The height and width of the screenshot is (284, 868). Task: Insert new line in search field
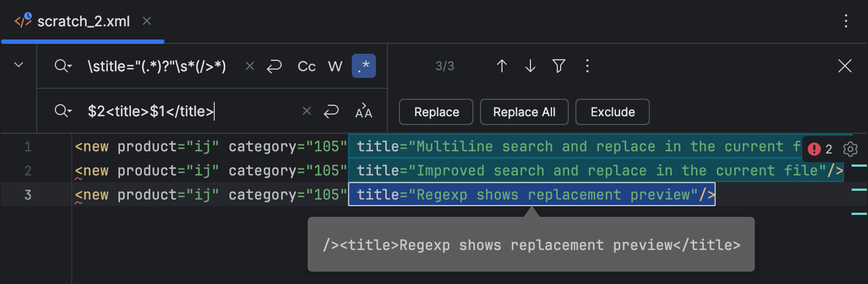point(274,66)
